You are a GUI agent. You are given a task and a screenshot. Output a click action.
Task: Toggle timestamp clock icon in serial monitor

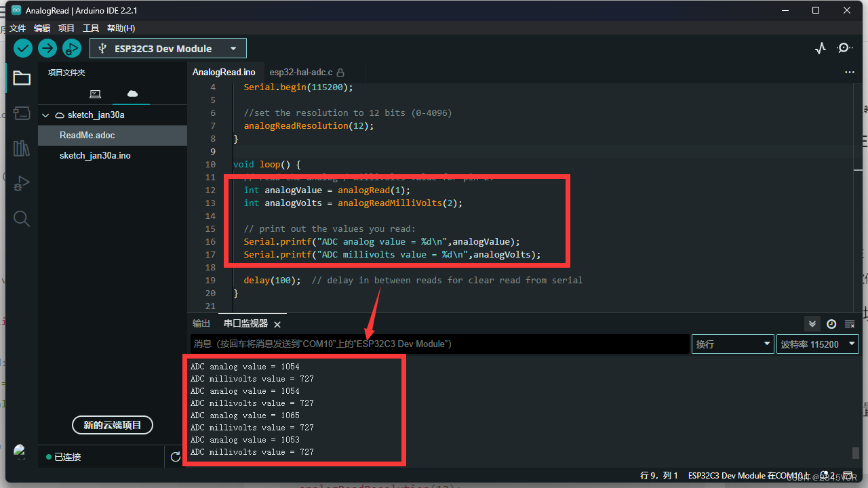coord(831,324)
